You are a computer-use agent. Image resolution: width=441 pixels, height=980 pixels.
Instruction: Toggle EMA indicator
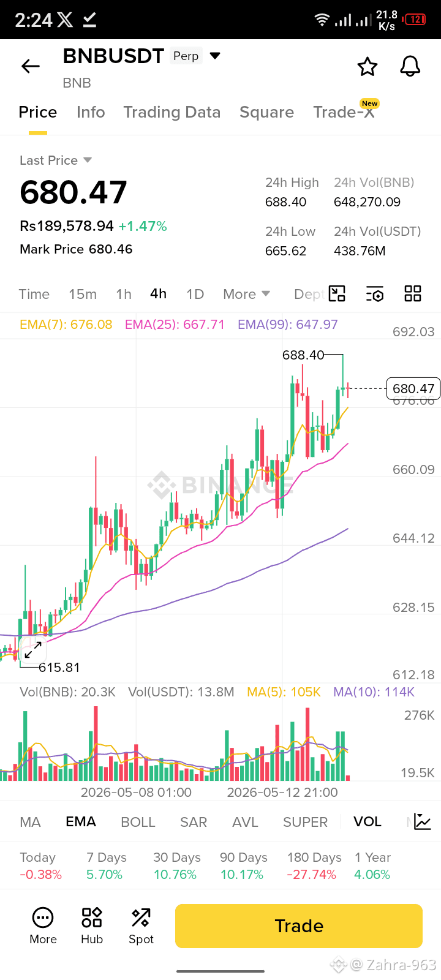[x=81, y=822]
